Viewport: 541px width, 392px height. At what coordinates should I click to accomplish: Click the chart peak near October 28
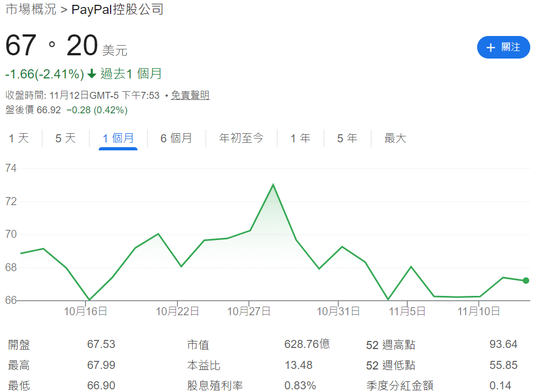[x=274, y=184]
